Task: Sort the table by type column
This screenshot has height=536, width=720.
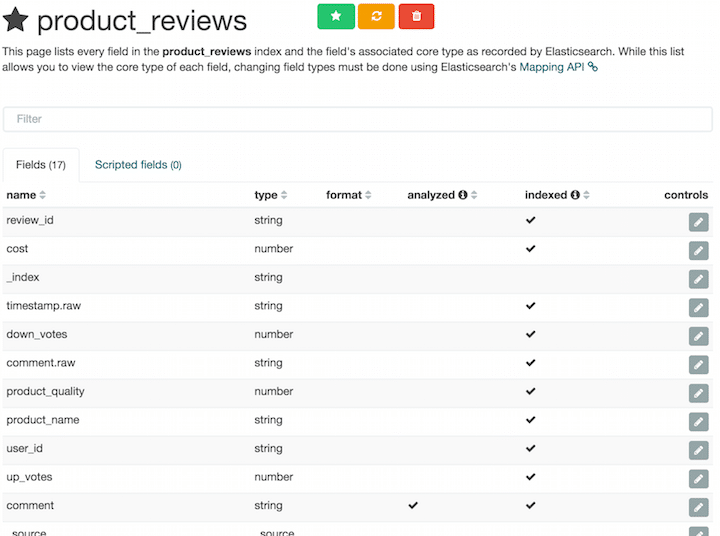Action: coord(284,195)
